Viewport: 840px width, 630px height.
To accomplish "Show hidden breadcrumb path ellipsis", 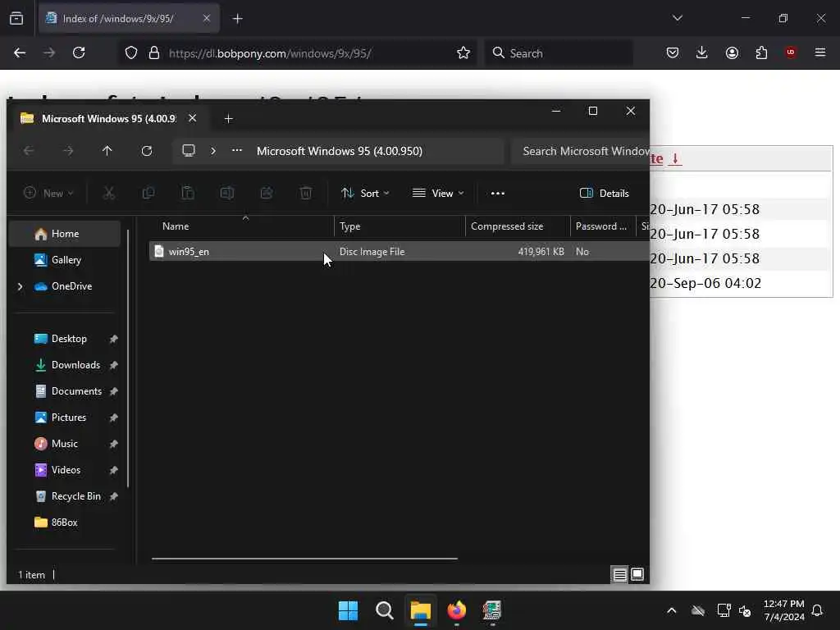I will click(237, 151).
